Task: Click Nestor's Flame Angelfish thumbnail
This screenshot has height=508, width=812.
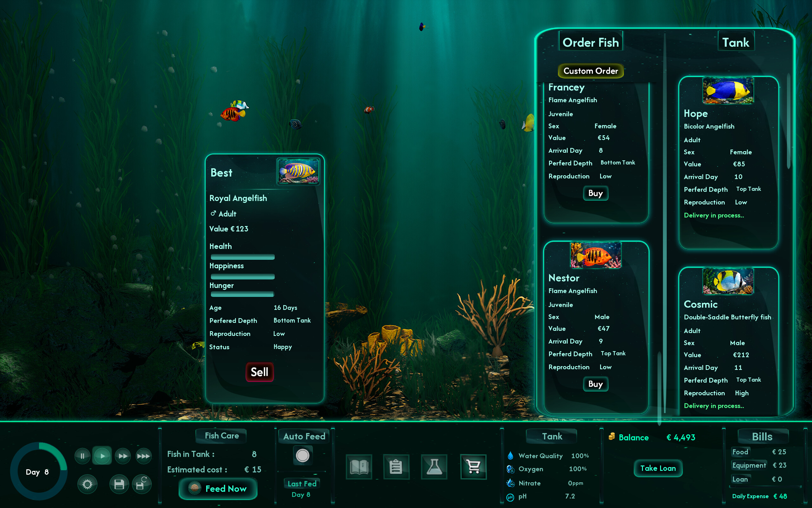Action: tap(596, 255)
